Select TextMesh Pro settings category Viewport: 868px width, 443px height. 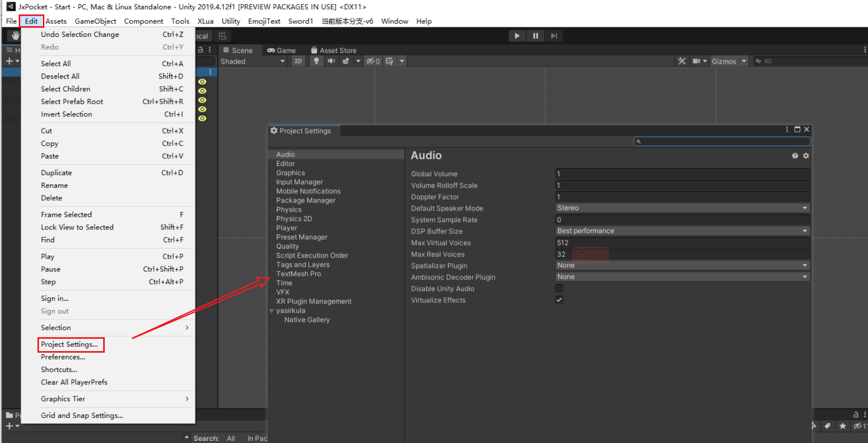point(298,274)
